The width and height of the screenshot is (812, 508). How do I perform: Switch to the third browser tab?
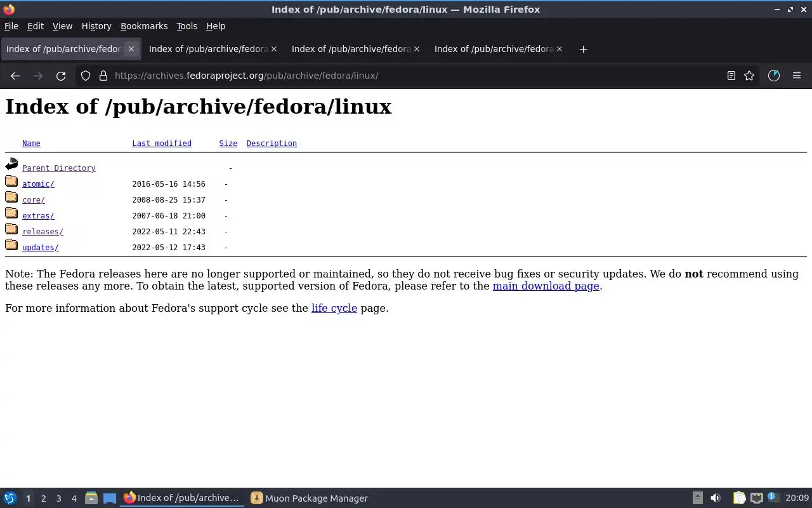pyautogui.click(x=355, y=49)
